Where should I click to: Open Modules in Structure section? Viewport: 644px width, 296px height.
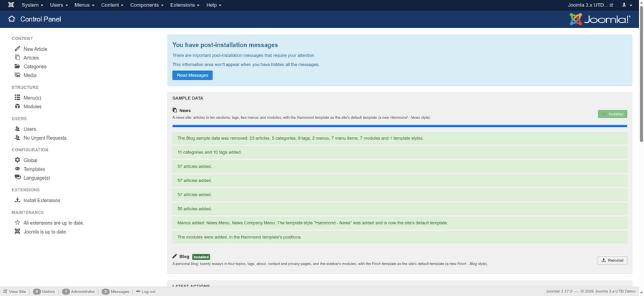coord(32,107)
